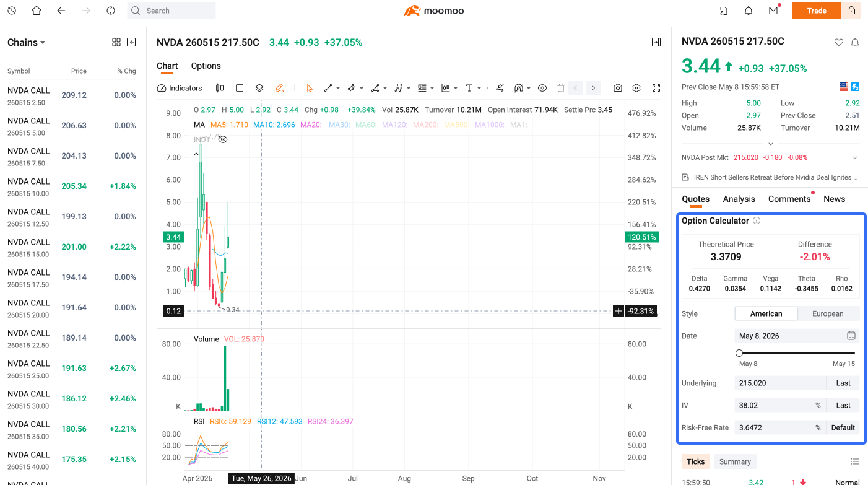Set a price alert with the bell next to the heart
This screenshot has height=485, width=868.
tap(855, 42)
